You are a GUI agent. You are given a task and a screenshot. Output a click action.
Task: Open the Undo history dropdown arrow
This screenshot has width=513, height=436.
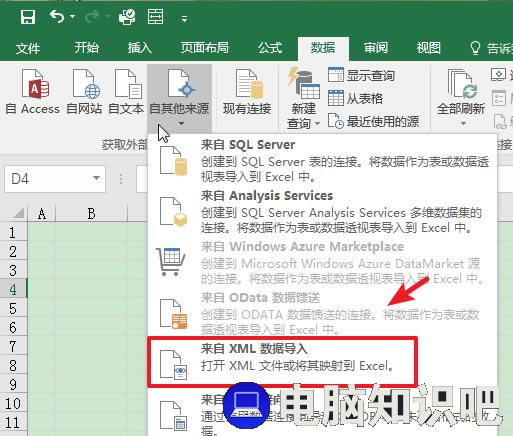tap(73, 16)
